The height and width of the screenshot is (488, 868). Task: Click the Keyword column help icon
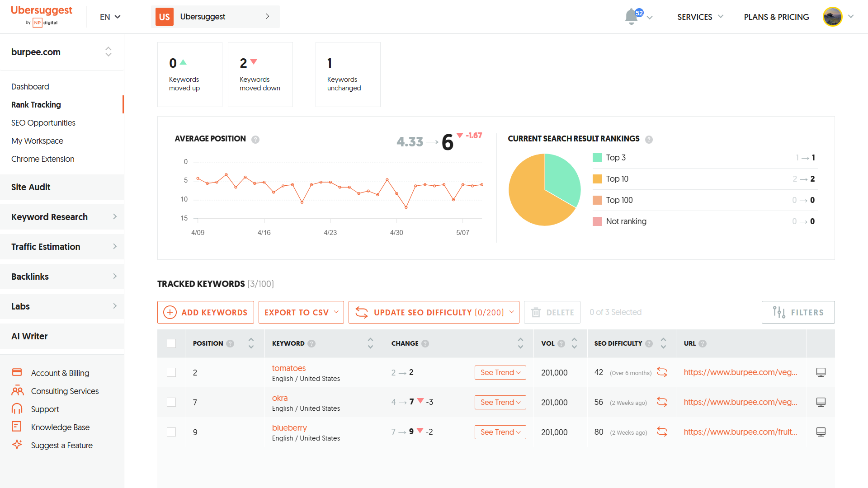click(311, 343)
